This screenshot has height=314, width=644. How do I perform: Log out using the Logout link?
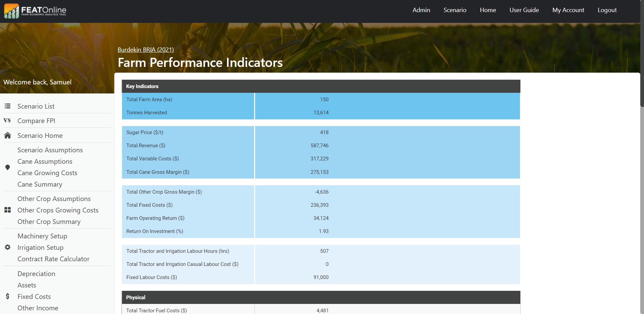[x=607, y=10]
